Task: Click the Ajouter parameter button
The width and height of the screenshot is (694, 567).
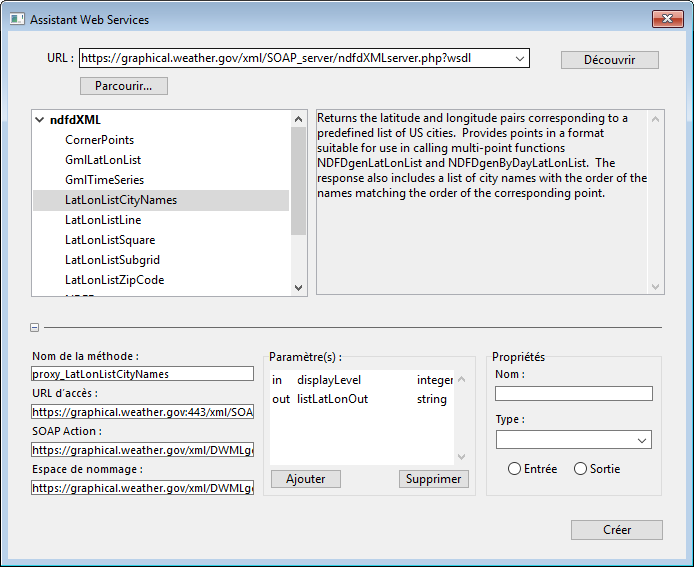Action: [x=305, y=479]
